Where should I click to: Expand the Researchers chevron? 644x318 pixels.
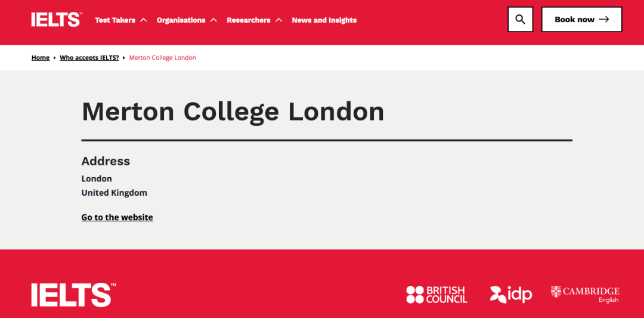[279, 20]
